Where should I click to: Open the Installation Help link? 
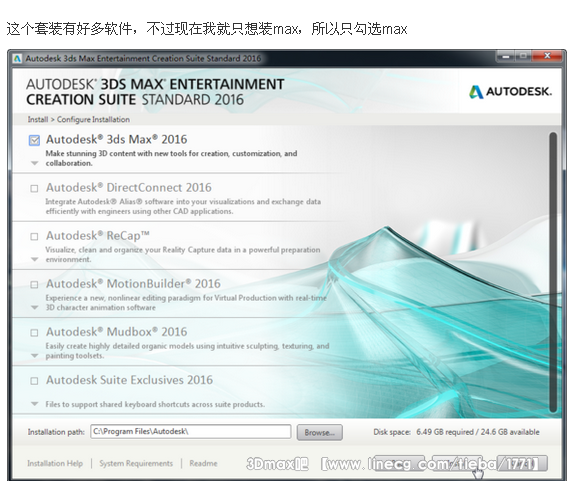(55, 463)
